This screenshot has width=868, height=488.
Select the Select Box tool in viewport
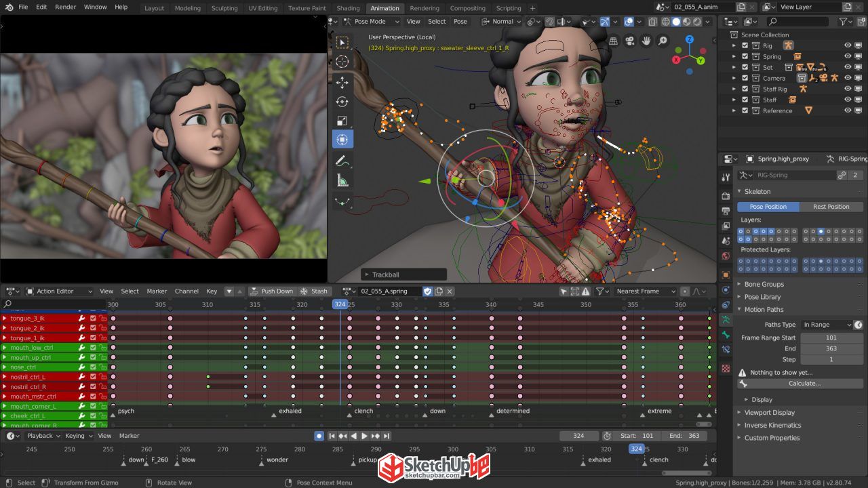point(342,42)
